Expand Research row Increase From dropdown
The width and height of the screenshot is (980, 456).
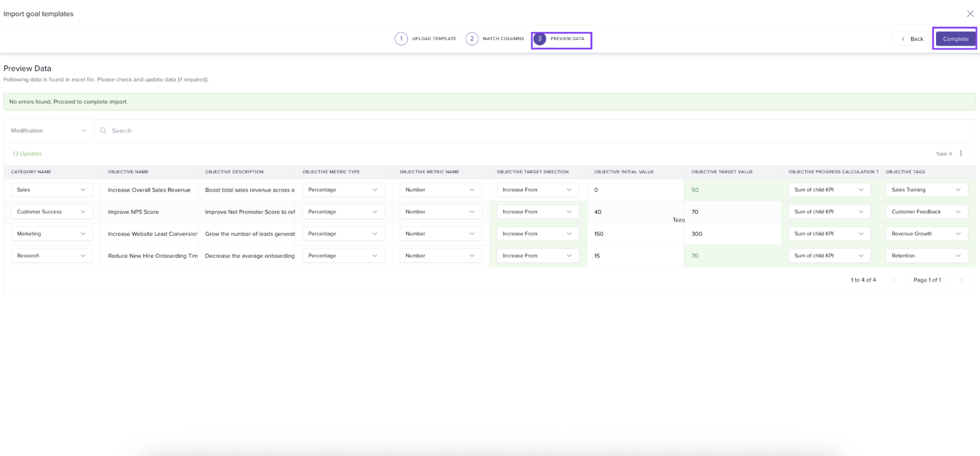tap(537, 256)
